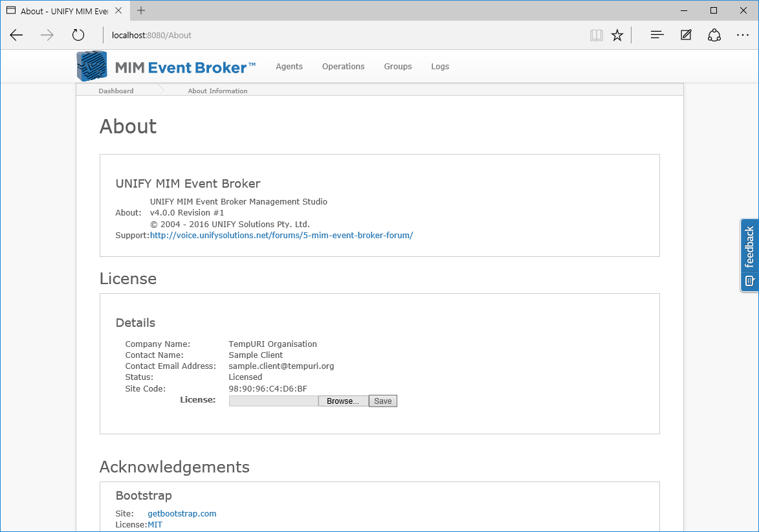The height and width of the screenshot is (532, 759).
Task: Navigate to the Dashboard breadcrumb
Action: point(116,91)
